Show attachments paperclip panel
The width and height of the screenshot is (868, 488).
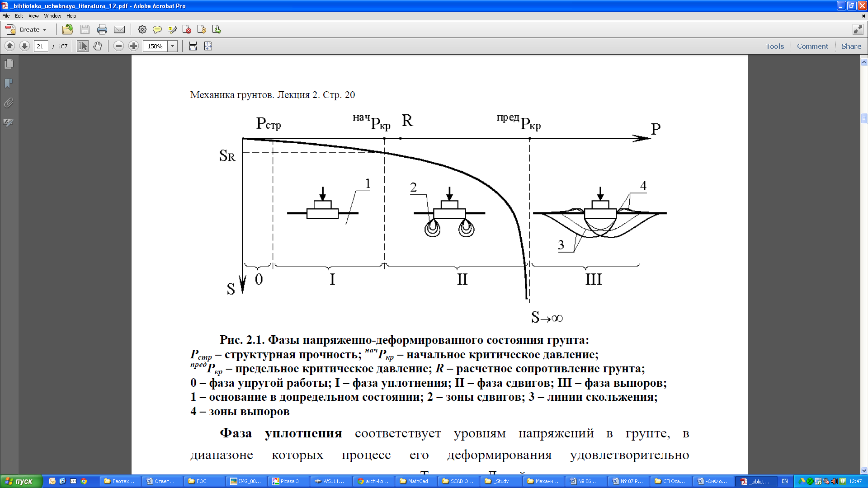coord(9,103)
